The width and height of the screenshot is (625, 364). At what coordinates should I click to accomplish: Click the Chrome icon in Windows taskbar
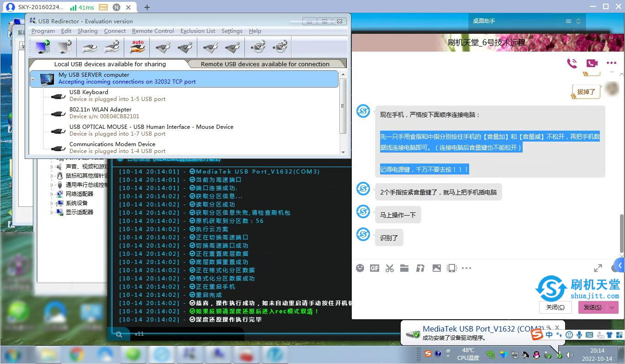point(77,354)
